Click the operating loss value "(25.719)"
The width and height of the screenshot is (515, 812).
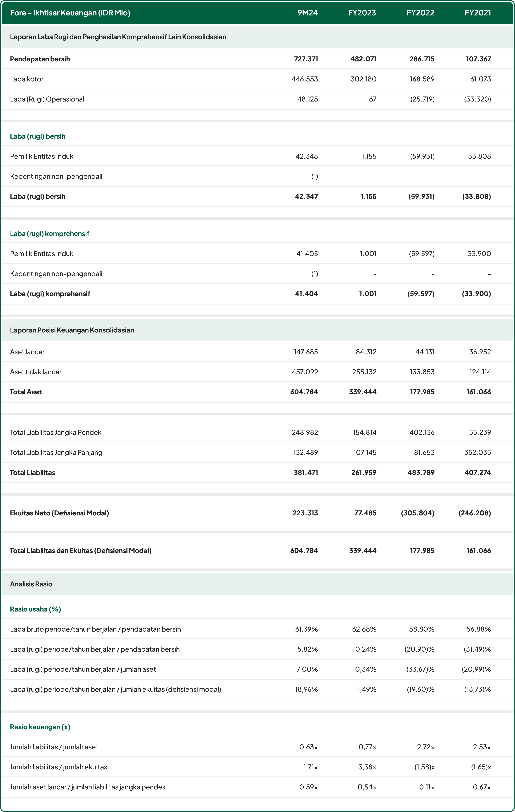click(422, 99)
